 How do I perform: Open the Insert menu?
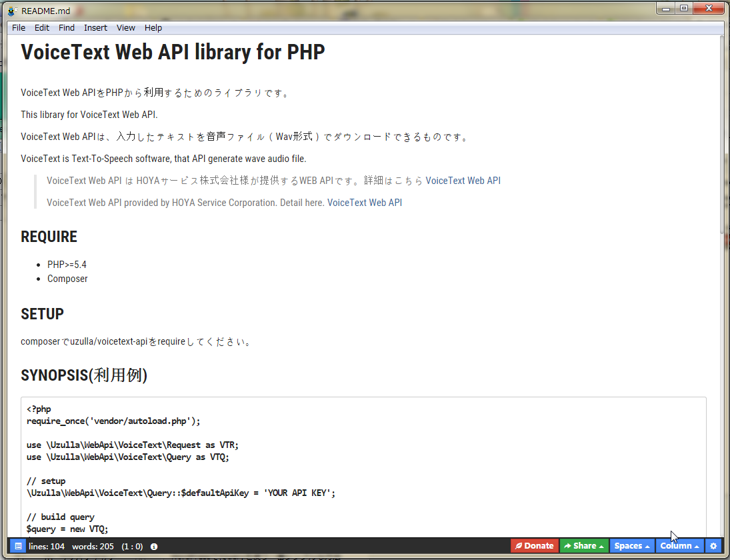pyautogui.click(x=95, y=28)
